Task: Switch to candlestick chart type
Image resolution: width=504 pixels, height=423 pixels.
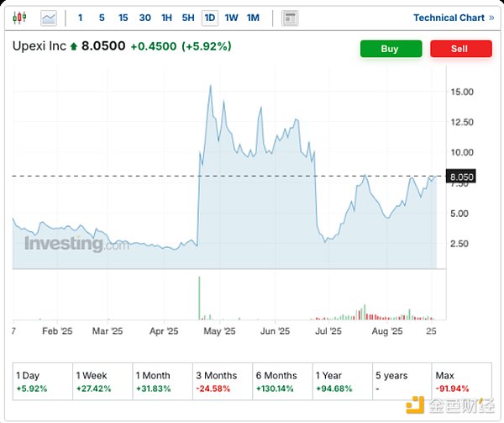Action: [x=20, y=18]
